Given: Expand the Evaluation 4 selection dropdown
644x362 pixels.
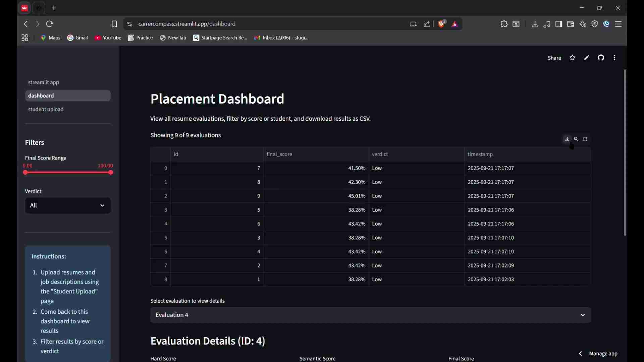Looking at the screenshot, I should (x=370, y=315).
